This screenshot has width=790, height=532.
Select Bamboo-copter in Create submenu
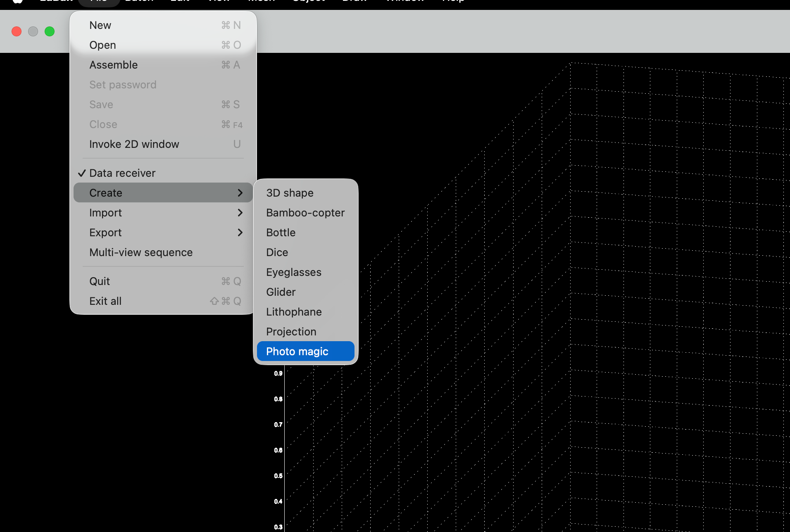click(x=306, y=213)
